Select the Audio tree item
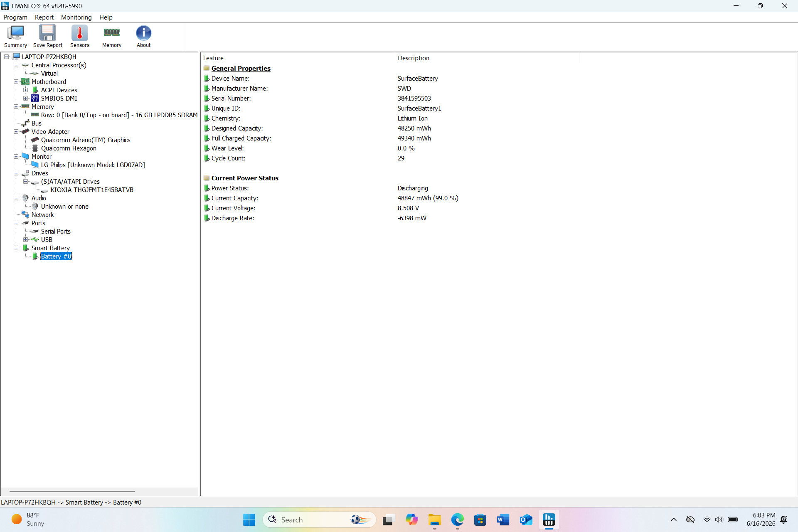The width and height of the screenshot is (798, 532). tap(39, 198)
